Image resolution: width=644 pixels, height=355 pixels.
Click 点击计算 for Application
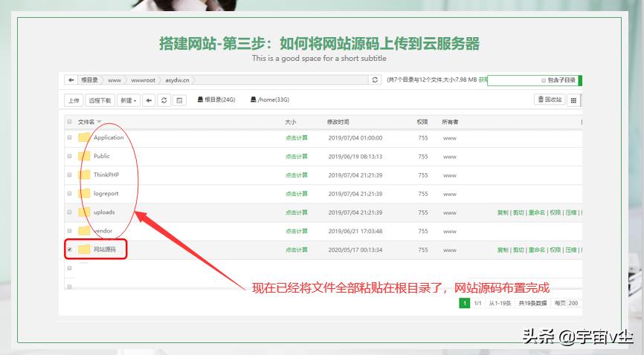pyautogui.click(x=297, y=138)
